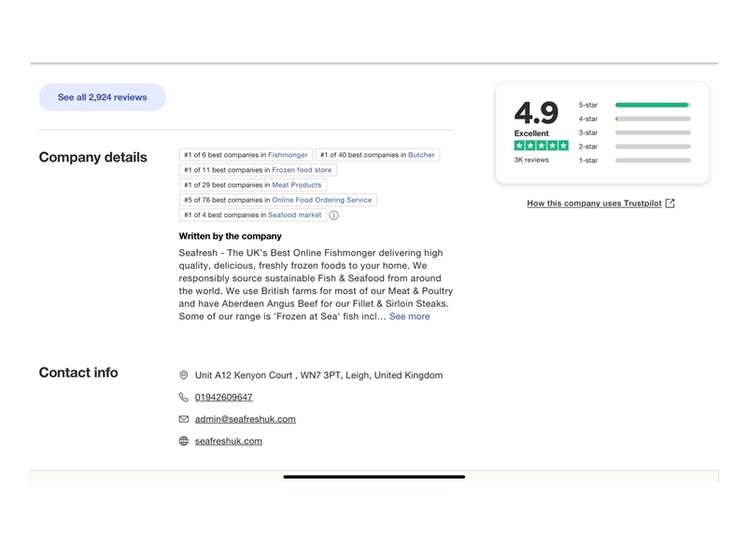Click the Written by the company heading
Viewport: 747px width, 560px height.
point(230,236)
